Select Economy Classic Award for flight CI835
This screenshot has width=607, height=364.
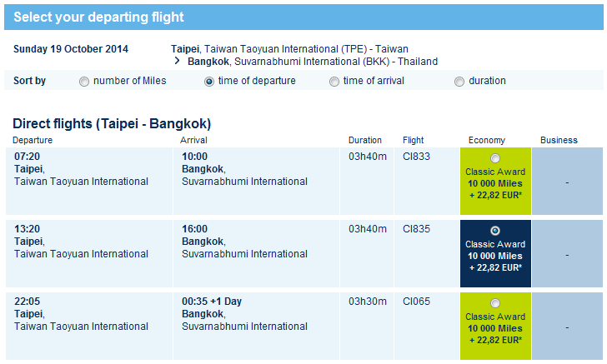[495, 231]
